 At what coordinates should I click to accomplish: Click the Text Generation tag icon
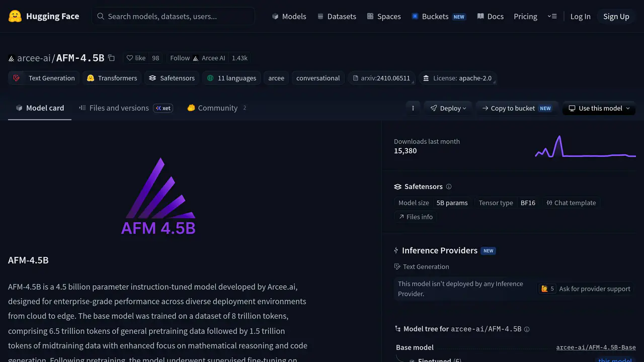[17, 78]
